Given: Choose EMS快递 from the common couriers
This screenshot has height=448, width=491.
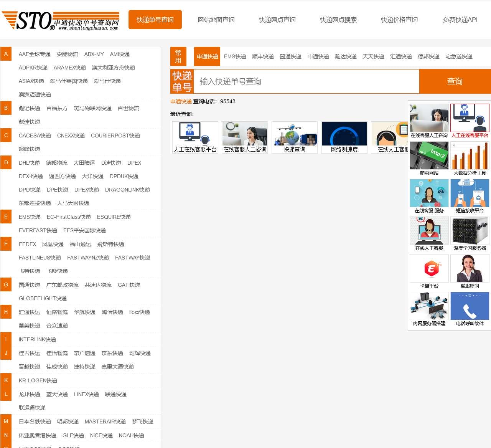Looking at the screenshot, I should point(235,56).
